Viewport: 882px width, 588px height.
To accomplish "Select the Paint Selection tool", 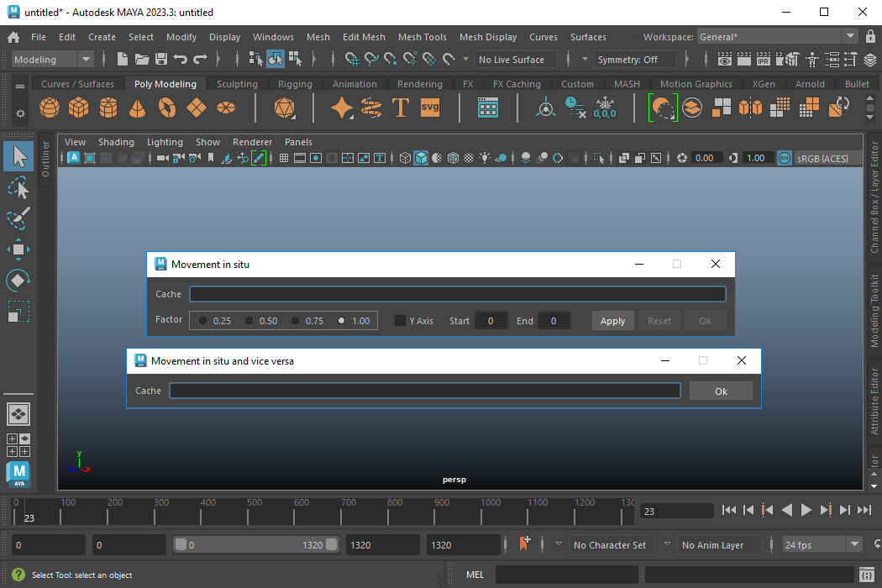I will click(18, 218).
